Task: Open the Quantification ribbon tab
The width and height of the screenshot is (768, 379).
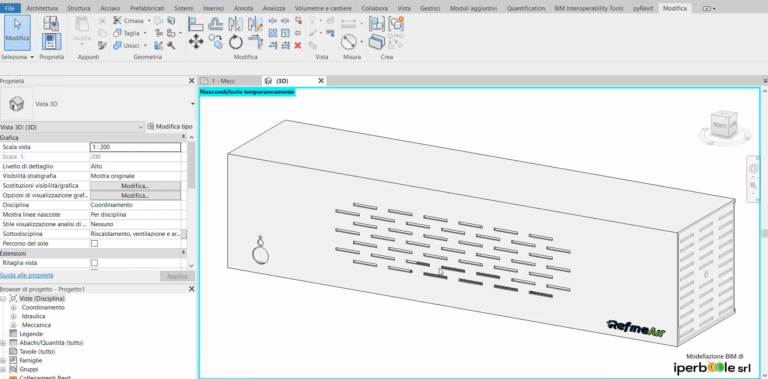Action: (526, 8)
